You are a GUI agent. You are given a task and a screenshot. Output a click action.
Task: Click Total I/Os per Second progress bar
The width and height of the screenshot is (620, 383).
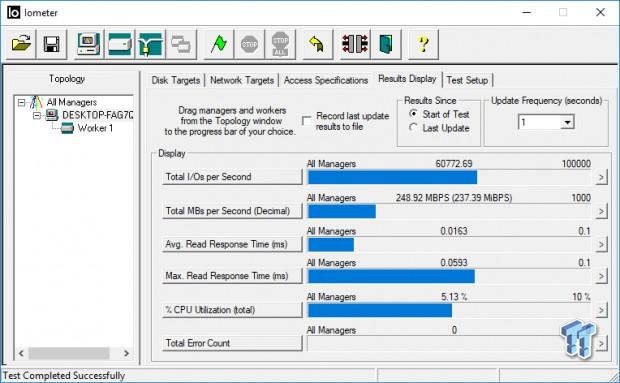(449, 177)
